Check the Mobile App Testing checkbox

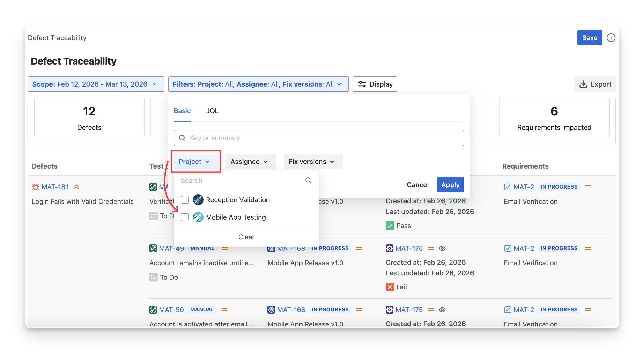[x=185, y=217]
